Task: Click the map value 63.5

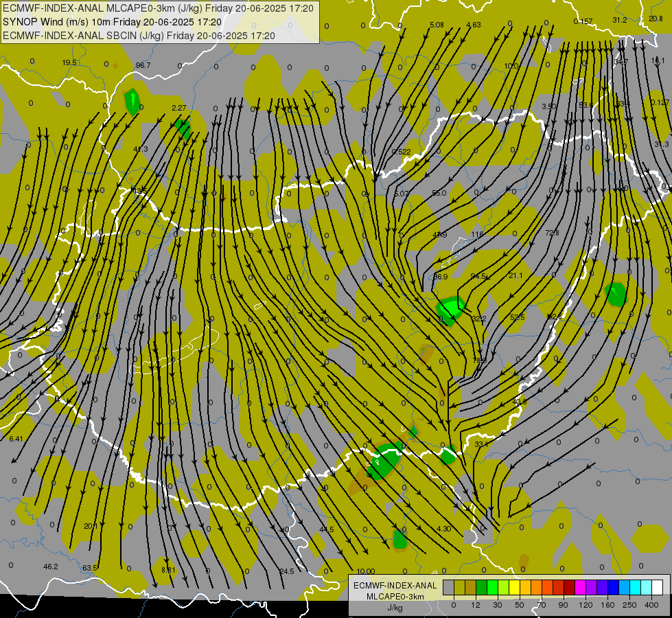Action: tap(89, 569)
